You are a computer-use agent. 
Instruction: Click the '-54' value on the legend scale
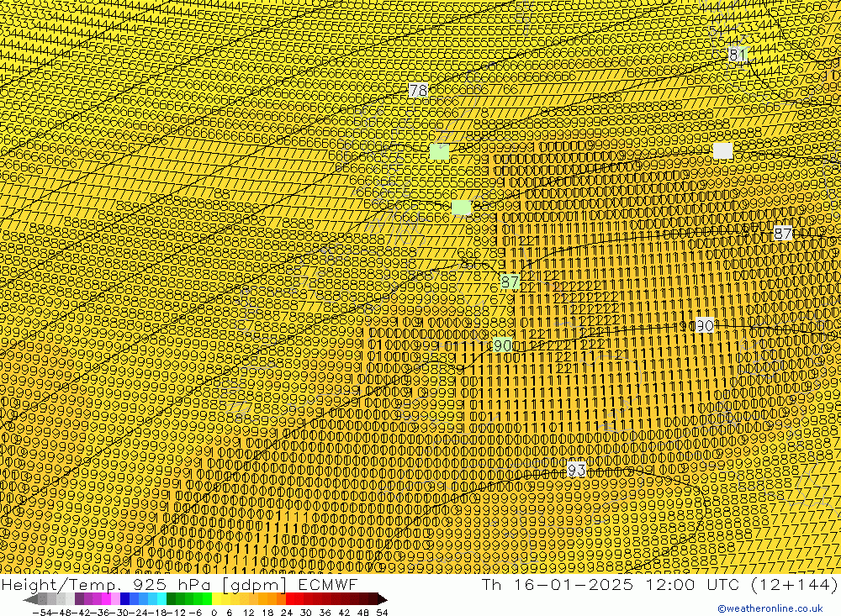[x=42, y=612]
